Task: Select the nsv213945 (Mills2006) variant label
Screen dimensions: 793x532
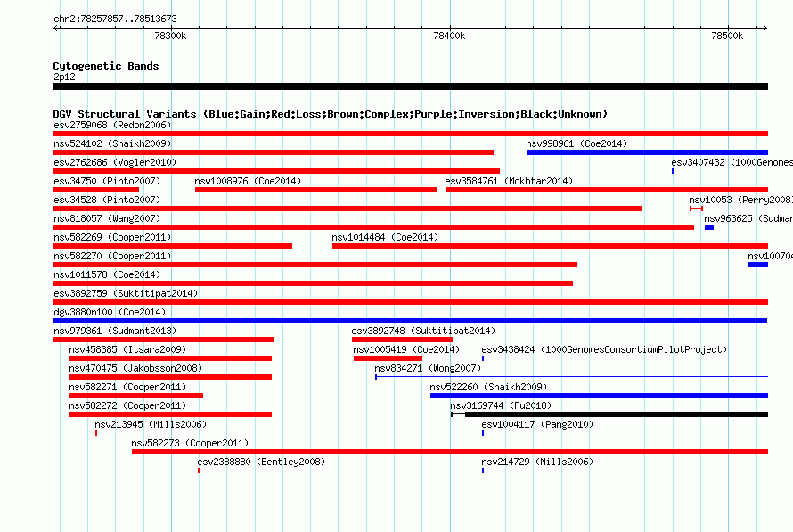Action: 151,424
